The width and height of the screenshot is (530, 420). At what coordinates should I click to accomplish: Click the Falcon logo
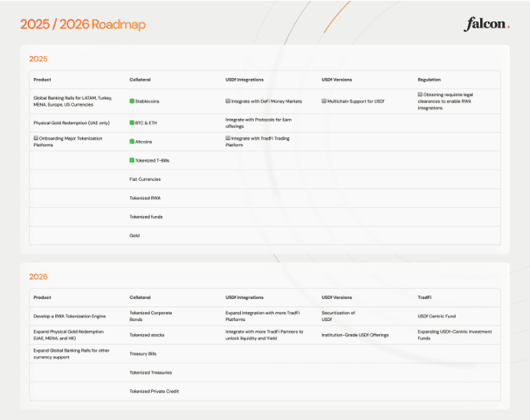point(486,24)
